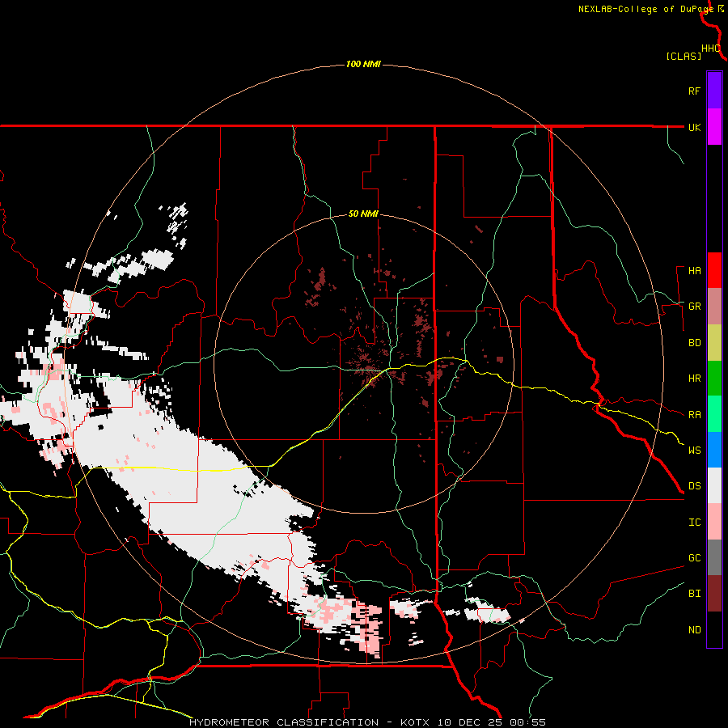
Task: Click the 100 NMI range ring label
Action: (x=363, y=64)
